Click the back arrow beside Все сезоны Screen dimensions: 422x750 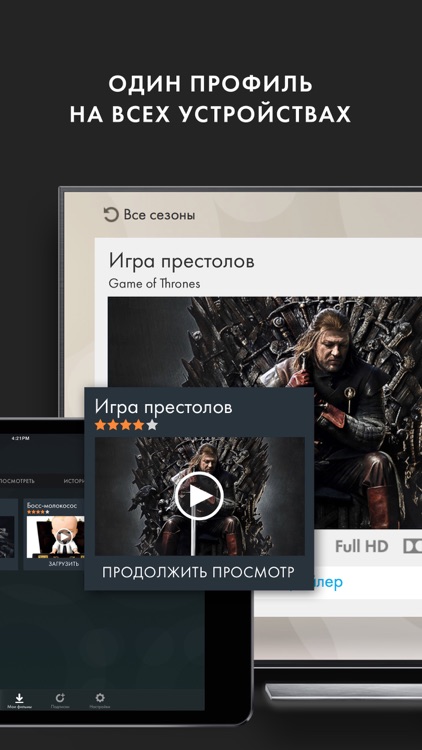click(x=111, y=215)
